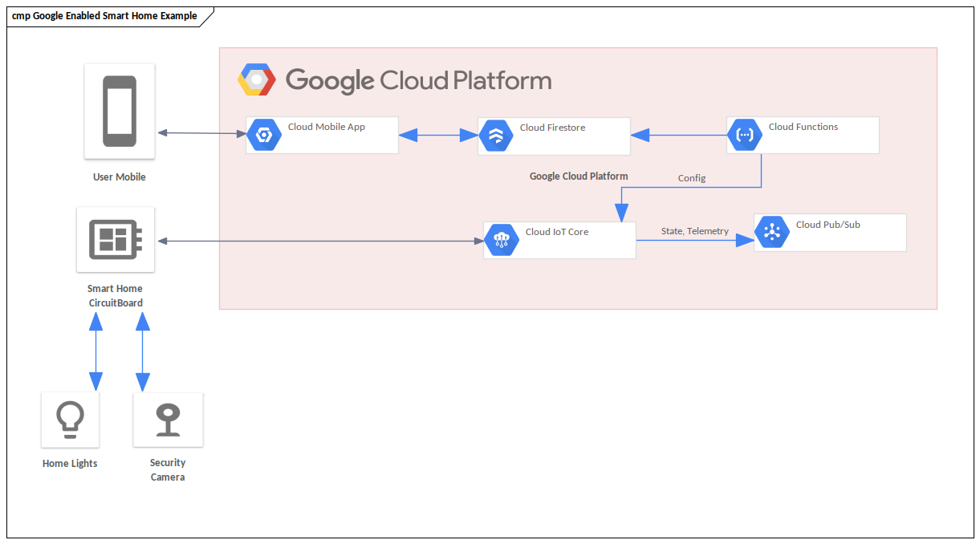Select the Home Lights bulb icon
Viewport: 980px width, 544px height.
(x=70, y=418)
